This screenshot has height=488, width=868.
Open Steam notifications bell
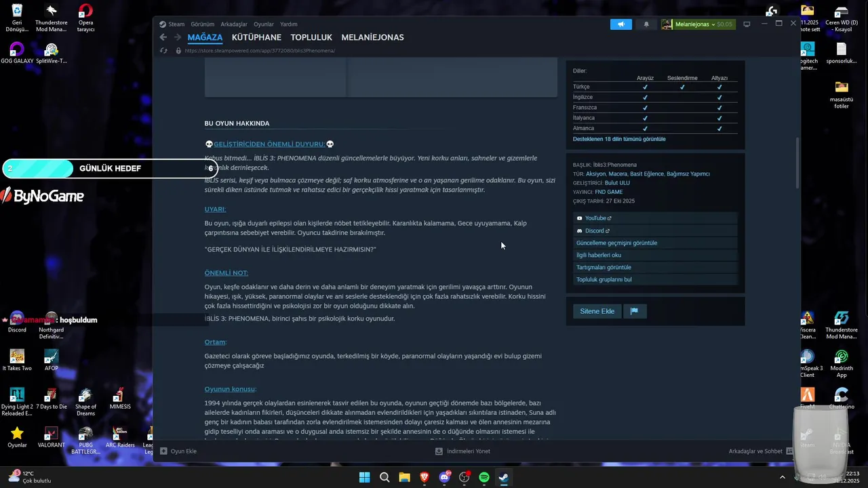646,24
